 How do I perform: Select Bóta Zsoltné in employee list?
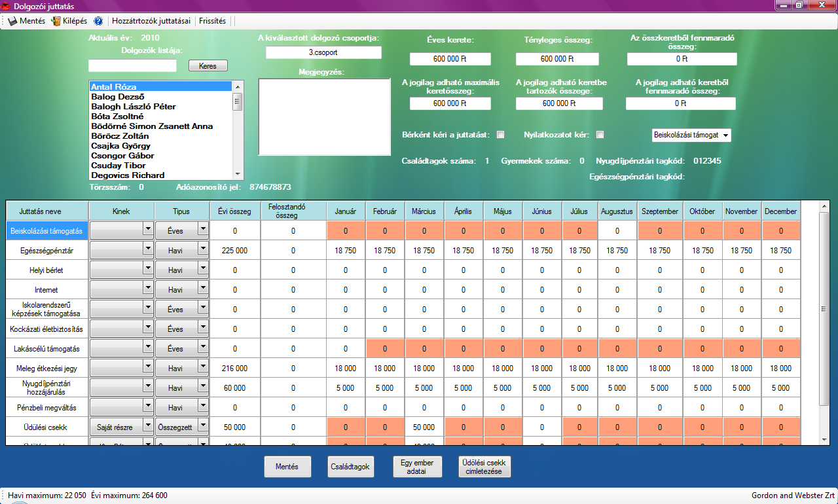tap(160, 116)
